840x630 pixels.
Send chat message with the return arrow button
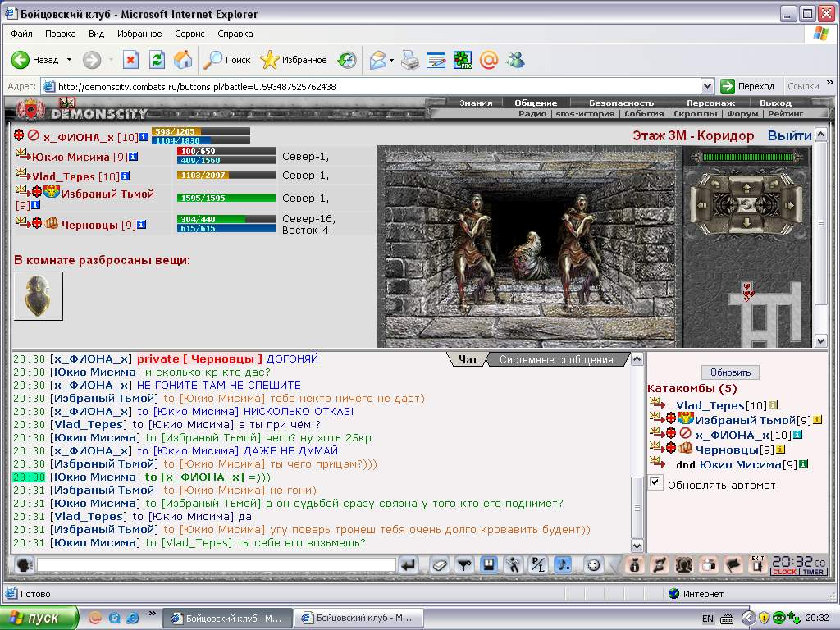pyautogui.click(x=409, y=564)
